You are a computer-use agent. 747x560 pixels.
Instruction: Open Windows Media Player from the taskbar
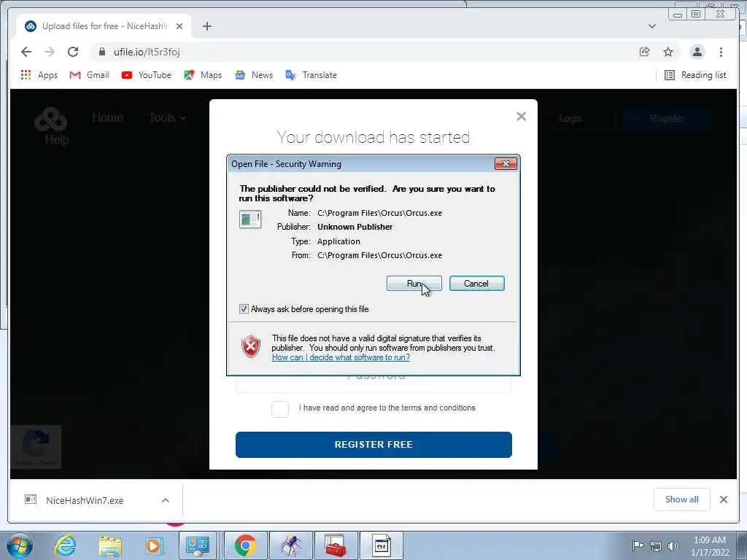coord(154,545)
